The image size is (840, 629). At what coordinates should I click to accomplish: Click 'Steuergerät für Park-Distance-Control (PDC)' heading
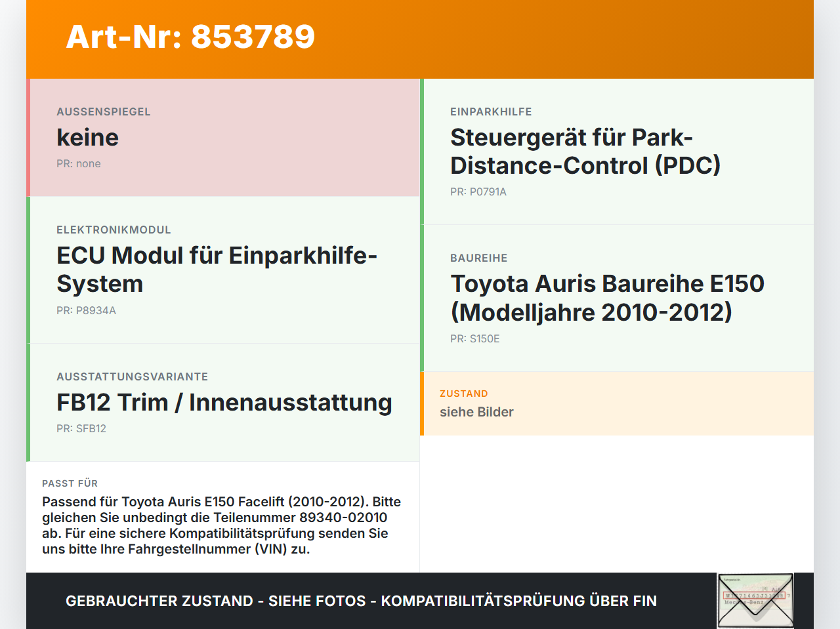[585, 152]
